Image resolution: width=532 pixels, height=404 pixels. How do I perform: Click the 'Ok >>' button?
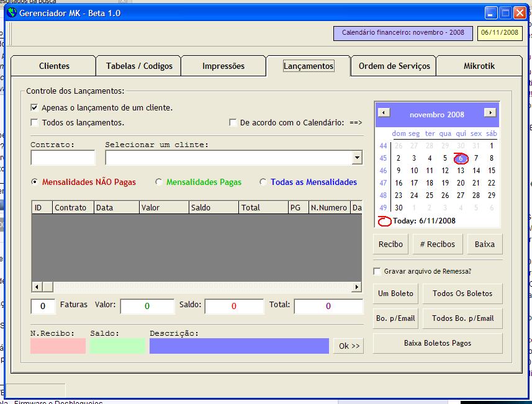[x=349, y=346]
